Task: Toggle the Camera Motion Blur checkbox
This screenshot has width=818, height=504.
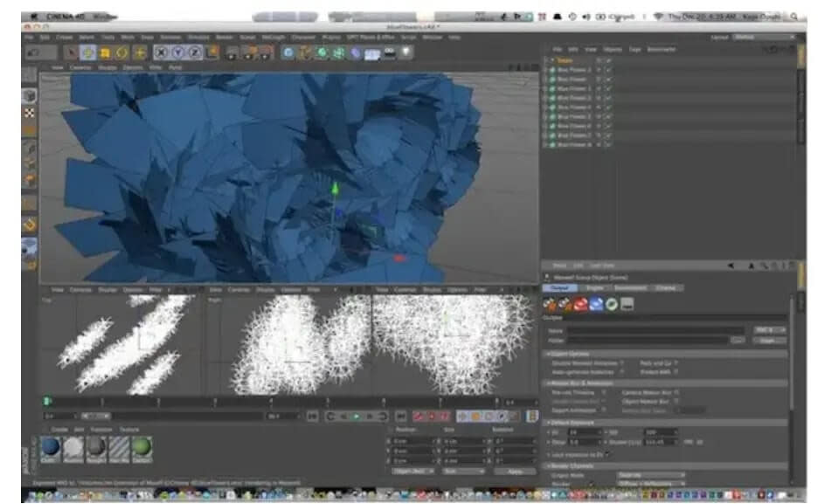Action: click(676, 392)
